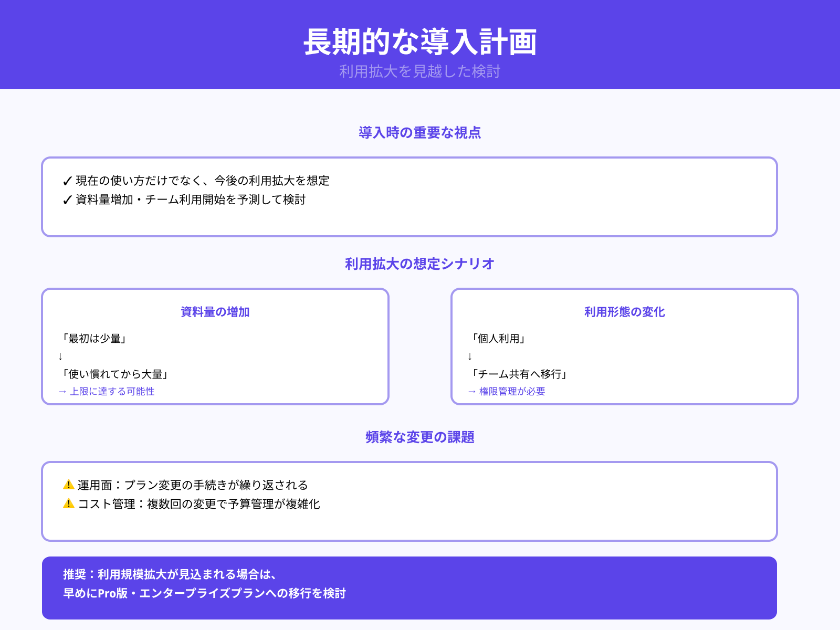Screen dimensions: 840x630
Task: Click the 「最初は少量」 text item
Action: click(93, 339)
